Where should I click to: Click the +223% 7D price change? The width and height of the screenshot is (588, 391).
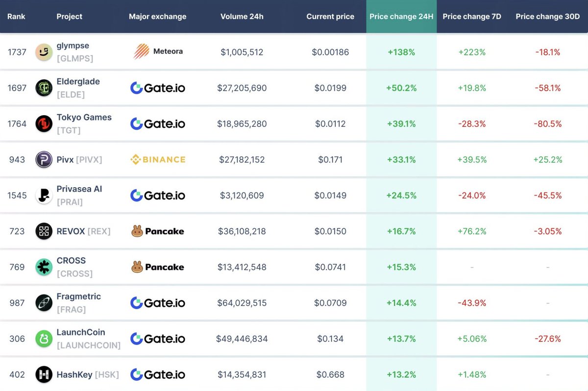[472, 52]
